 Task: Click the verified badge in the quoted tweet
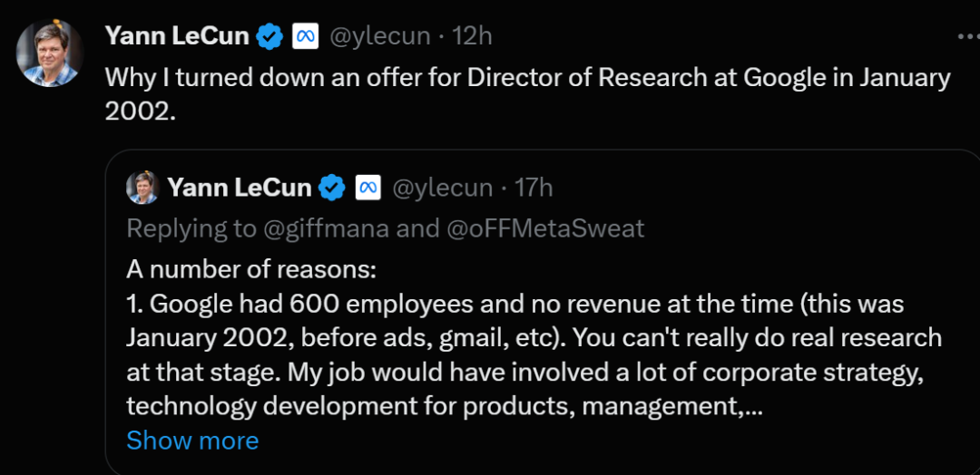click(x=332, y=188)
